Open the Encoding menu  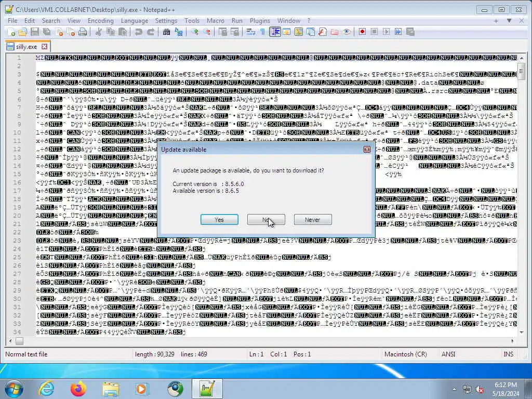click(x=100, y=21)
